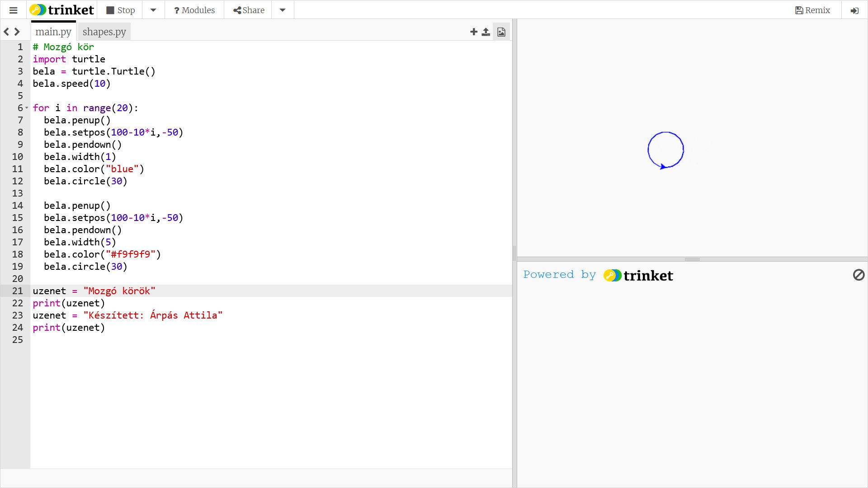
Task: Clear the console with circle-slash icon
Action: [x=859, y=275]
